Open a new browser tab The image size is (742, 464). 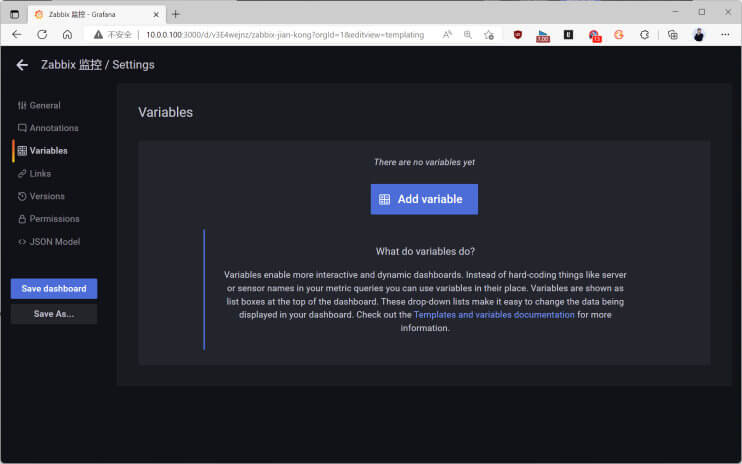[176, 14]
